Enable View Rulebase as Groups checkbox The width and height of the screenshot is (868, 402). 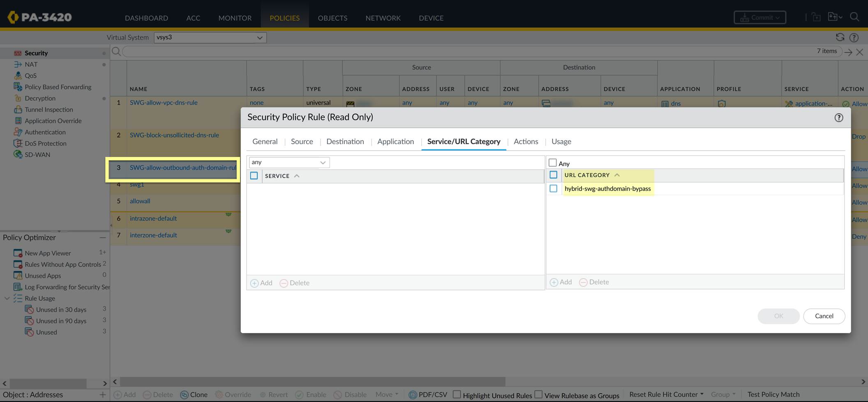pyautogui.click(x=538, y=394)
